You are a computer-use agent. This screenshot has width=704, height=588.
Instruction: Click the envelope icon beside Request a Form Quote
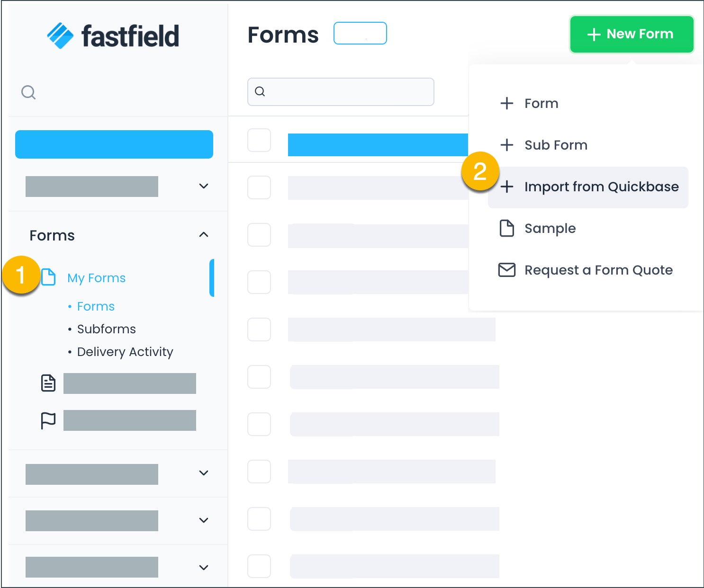(x=506, y=270)
